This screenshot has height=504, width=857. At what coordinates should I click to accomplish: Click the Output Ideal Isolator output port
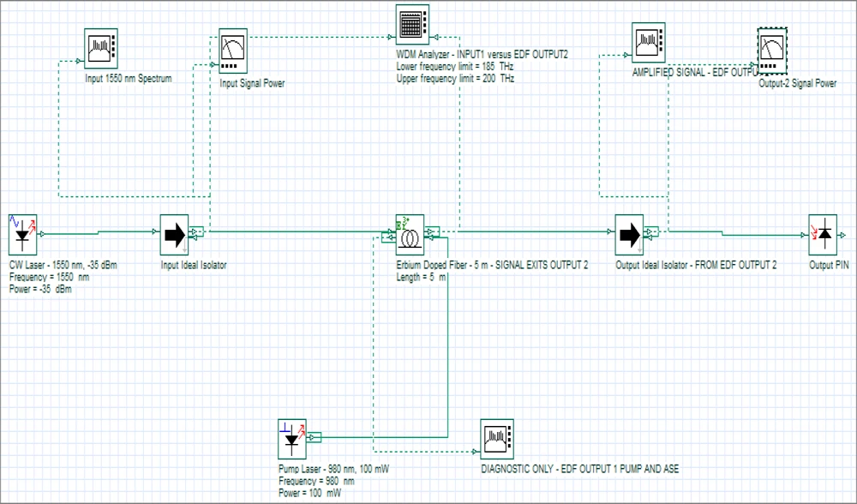click(651, 232)
